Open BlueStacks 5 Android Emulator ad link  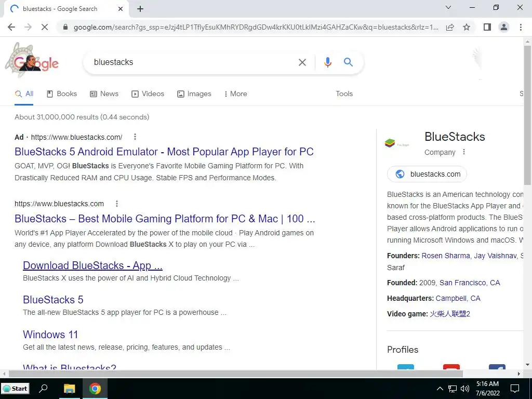[x=164, y=152]
